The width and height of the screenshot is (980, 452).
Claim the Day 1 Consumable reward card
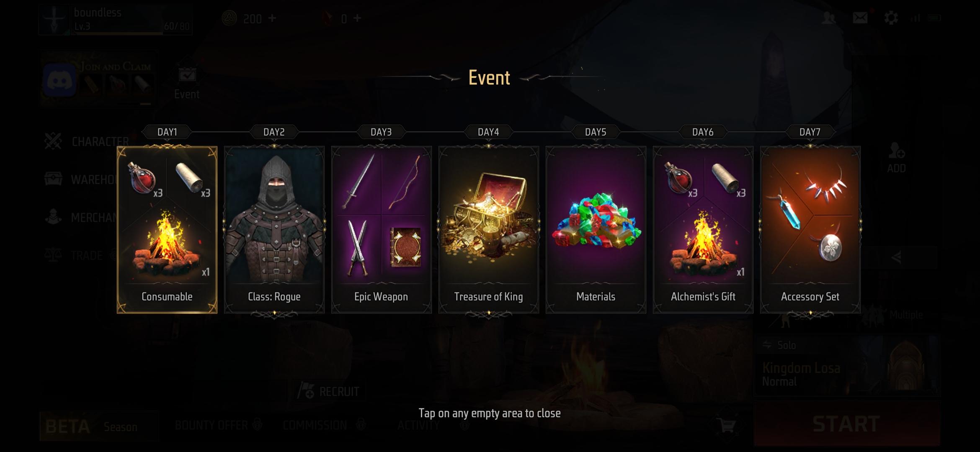pyautogui.click(x=167, y=229)
